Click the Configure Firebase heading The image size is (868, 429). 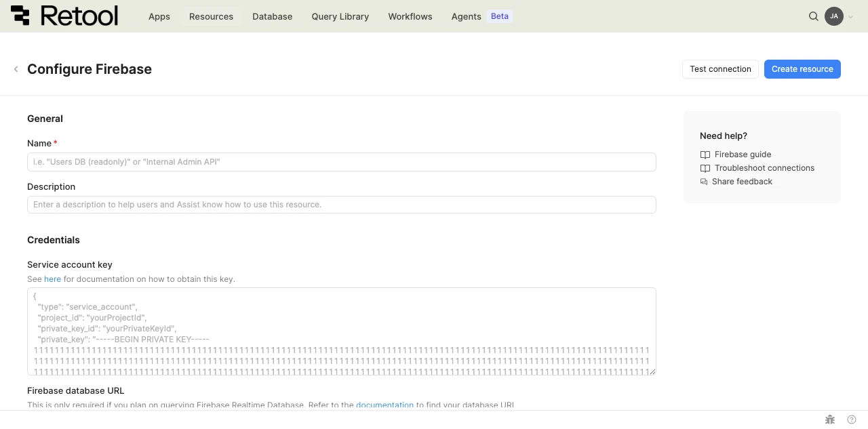pos(90,69)
